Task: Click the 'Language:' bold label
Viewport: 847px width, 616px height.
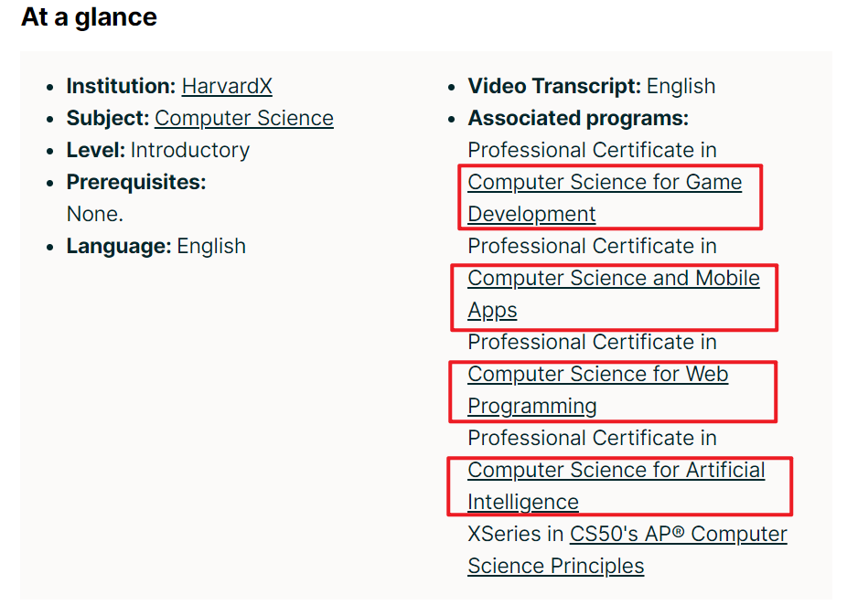Action: pyautogui.click(x=119, y=246)
